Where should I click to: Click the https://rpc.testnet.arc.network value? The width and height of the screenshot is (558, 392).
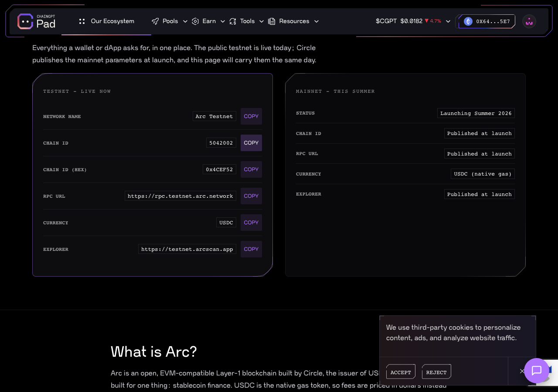(180, 196)
